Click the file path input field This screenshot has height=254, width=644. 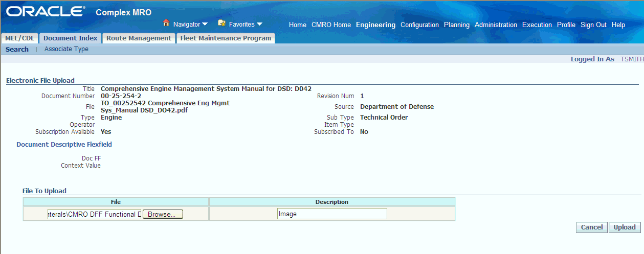coord(94,214)
